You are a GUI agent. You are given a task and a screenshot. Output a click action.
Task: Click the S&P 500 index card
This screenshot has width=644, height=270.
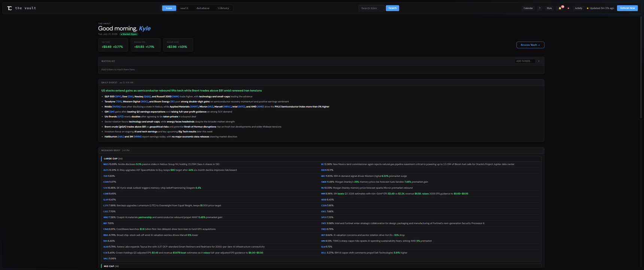click(x=113, y=45)
